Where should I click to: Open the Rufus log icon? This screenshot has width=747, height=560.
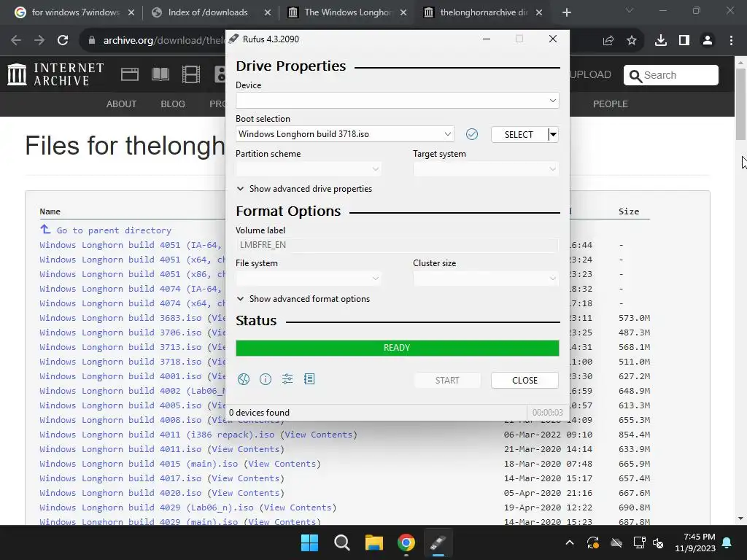309,379
